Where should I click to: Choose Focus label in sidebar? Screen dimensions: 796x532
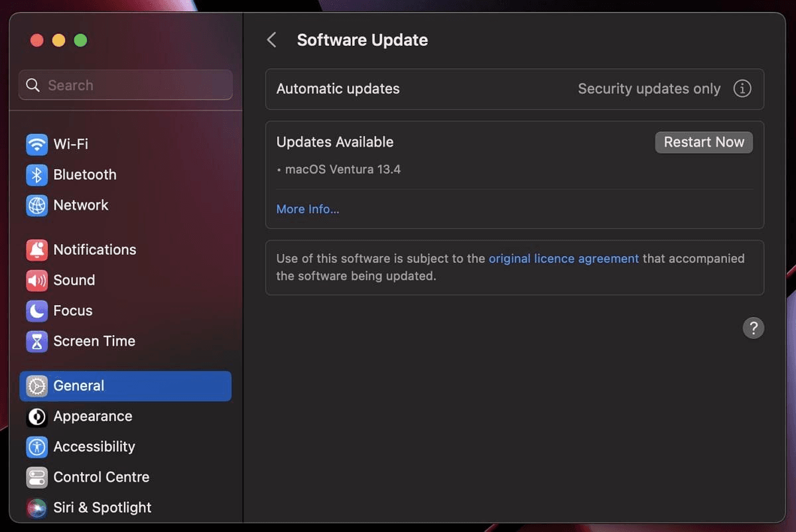pos(73,310)
